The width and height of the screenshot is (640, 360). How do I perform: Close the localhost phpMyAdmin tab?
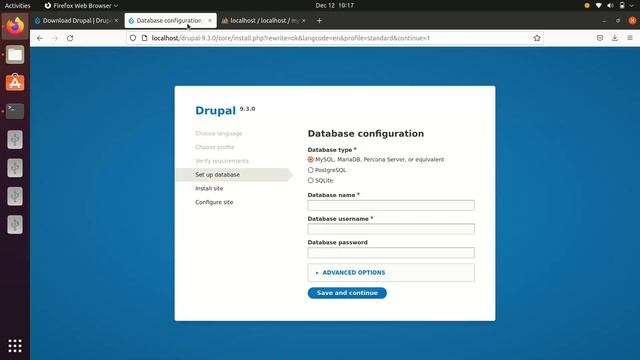(x=303, y=20)
